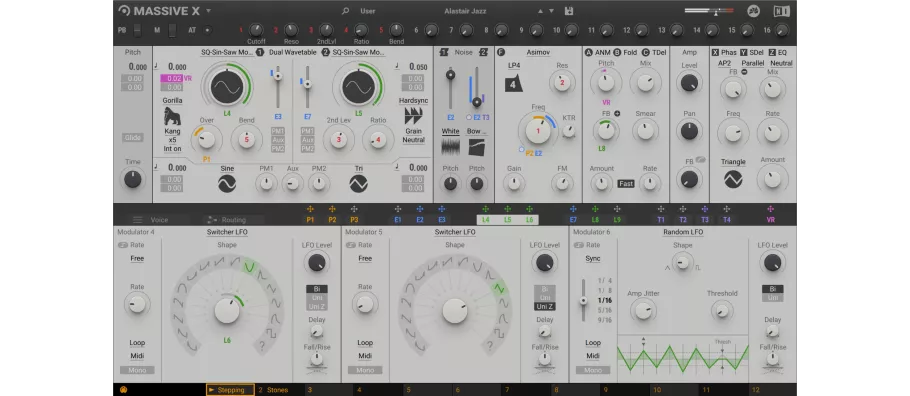Click macro 1 Cutoff knob
The height and width of the screenshot is (396, 910).
pyautogui.click(x=256, y=30)
